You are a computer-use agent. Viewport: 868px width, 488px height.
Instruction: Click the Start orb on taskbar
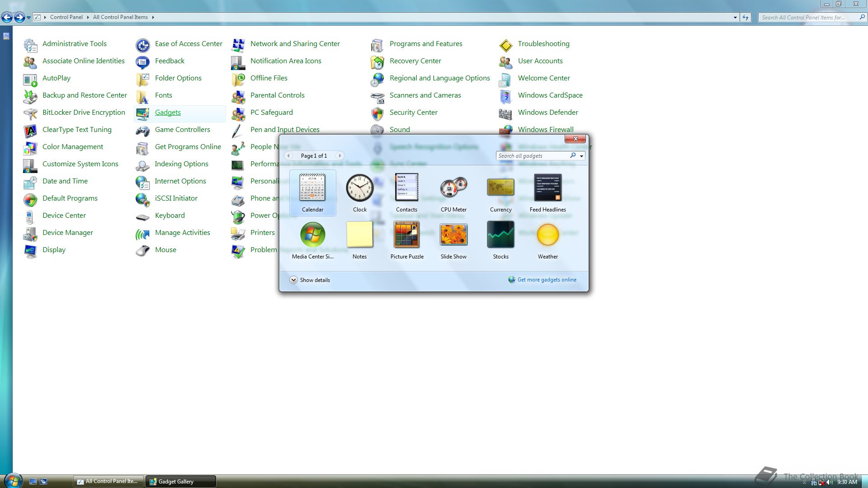tap(13, 480)
